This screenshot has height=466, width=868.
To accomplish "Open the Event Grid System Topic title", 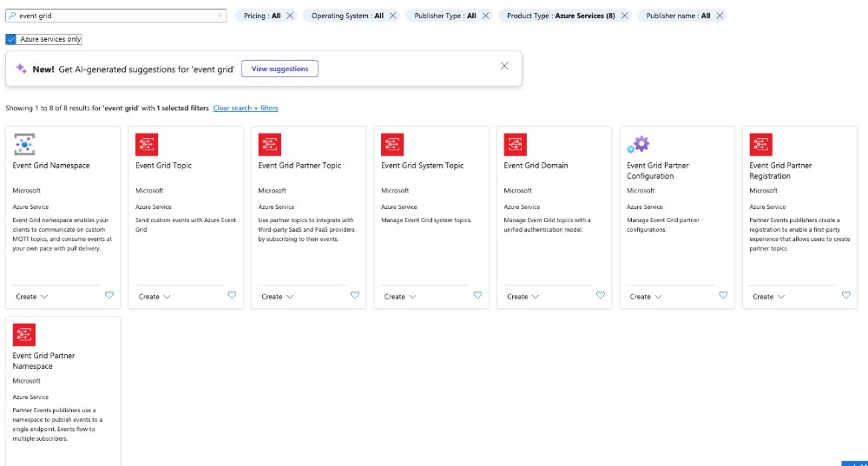I will (423, 166).
